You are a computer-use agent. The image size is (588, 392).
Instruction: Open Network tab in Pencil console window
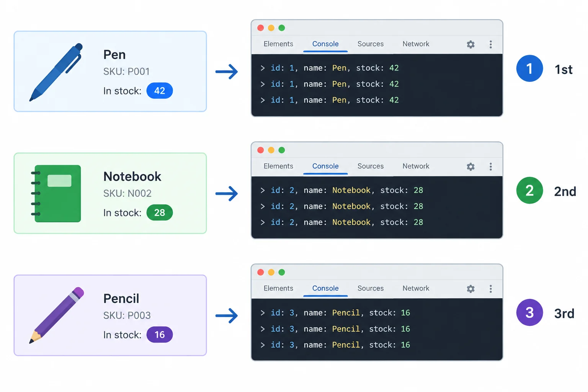click(416, 288)
